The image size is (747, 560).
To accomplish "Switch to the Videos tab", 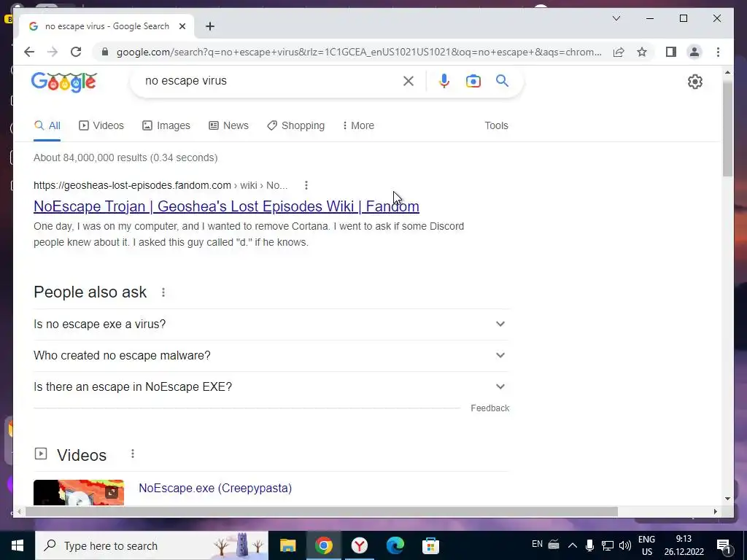I will pyautogui.click(x=101, y=125).
